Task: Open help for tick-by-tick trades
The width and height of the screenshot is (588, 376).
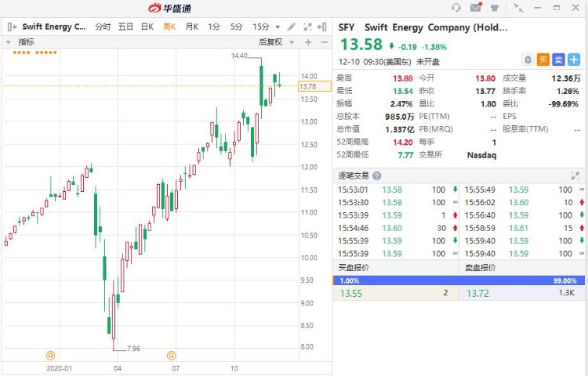Action: point(377,175)
